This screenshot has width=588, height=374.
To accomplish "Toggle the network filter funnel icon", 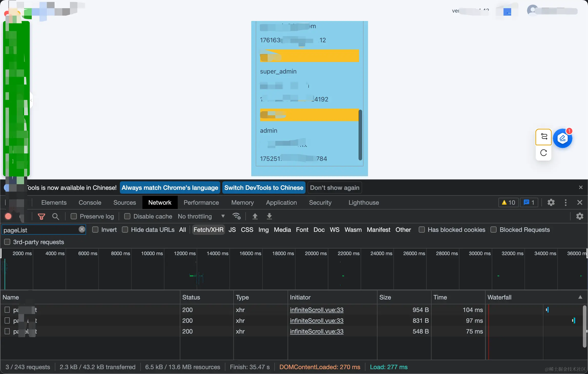I will tap(41, 217).
